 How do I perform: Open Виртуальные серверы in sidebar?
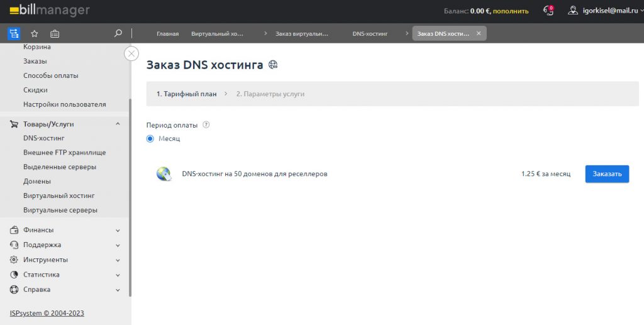click(60, 210)
